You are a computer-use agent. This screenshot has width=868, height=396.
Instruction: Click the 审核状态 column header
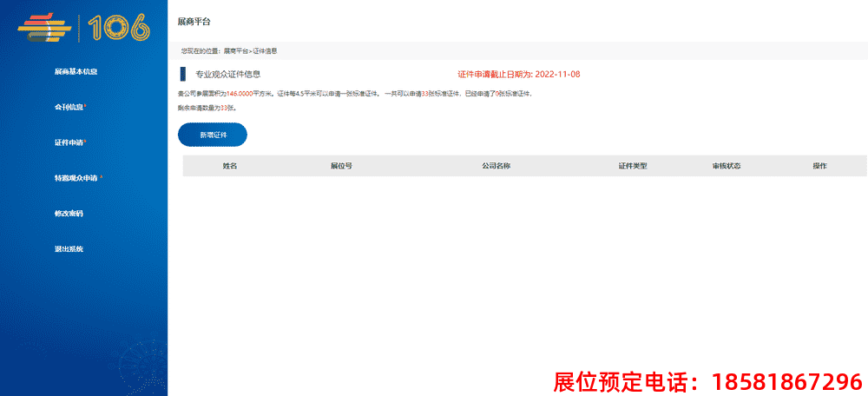click(727, 166)
